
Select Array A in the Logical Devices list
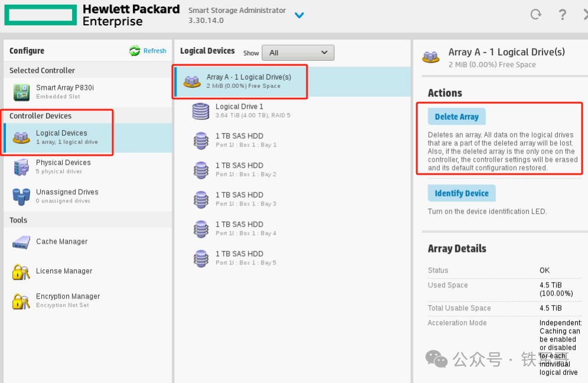292,81
